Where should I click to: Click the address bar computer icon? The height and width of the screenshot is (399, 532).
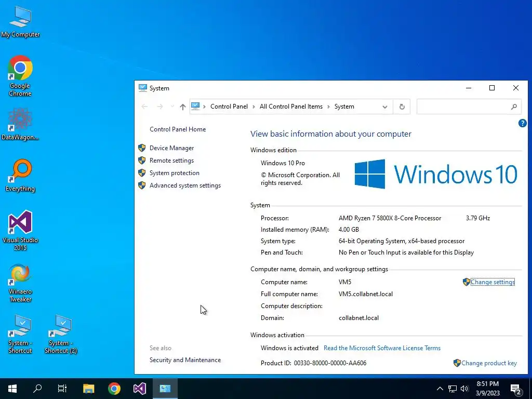point(195,107)
